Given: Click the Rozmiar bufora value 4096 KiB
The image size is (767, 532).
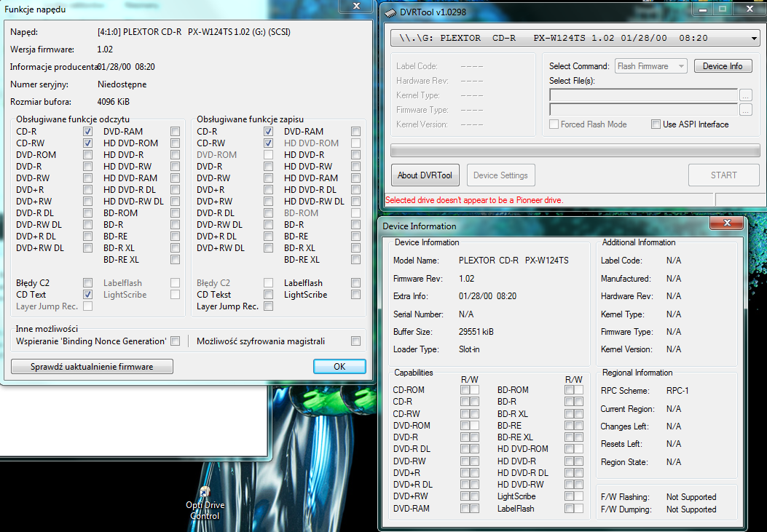Looking at the screenshot, I should 114,102.
